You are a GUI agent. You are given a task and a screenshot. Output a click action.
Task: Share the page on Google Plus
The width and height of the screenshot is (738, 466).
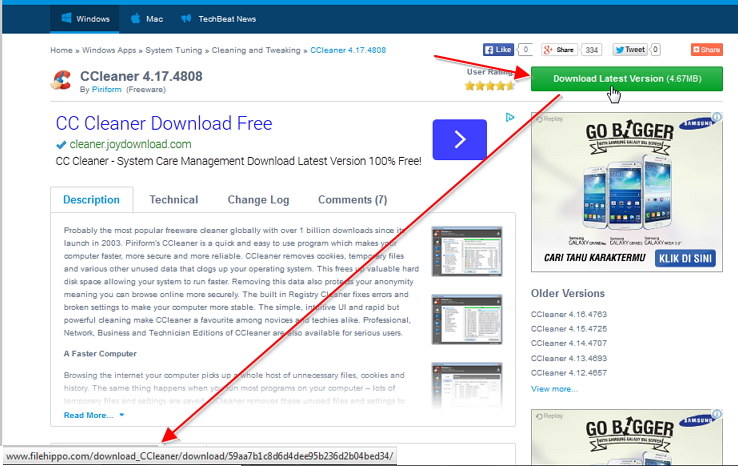click(x=559, y=49)
